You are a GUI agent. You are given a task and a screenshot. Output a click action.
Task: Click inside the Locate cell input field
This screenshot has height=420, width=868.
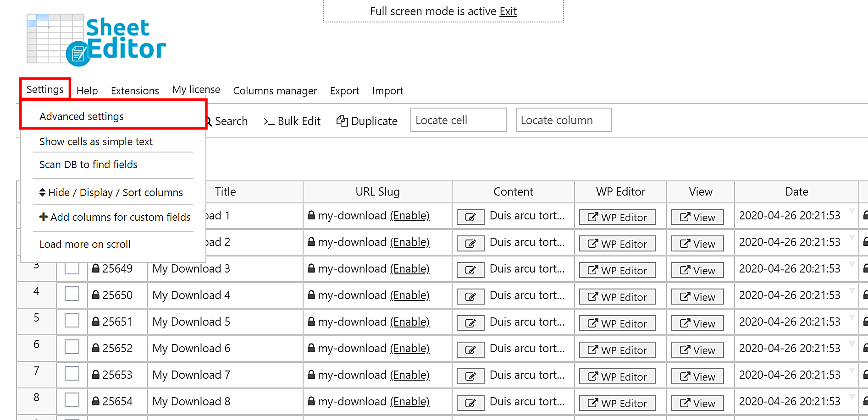click(x=458, y=120)
